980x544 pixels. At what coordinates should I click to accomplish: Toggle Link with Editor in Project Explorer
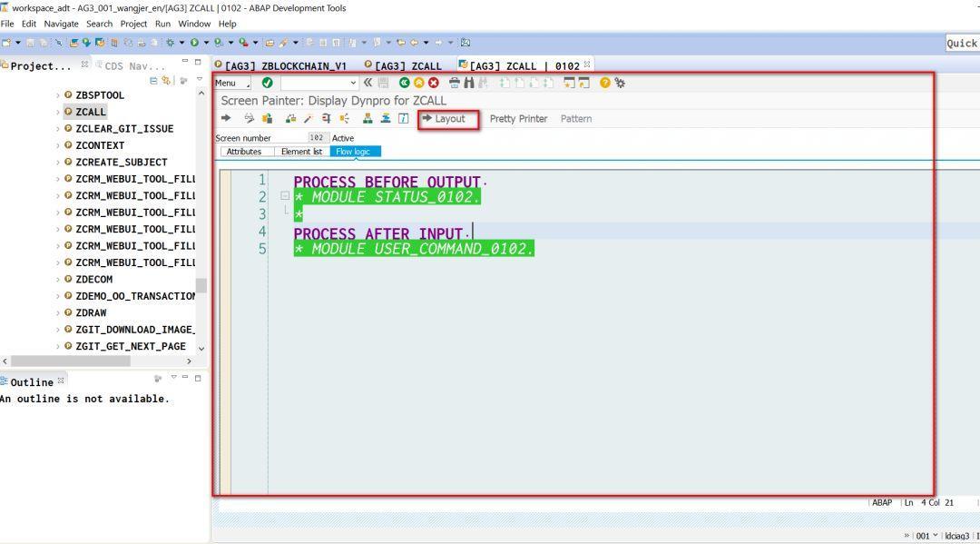click(166, 81)
